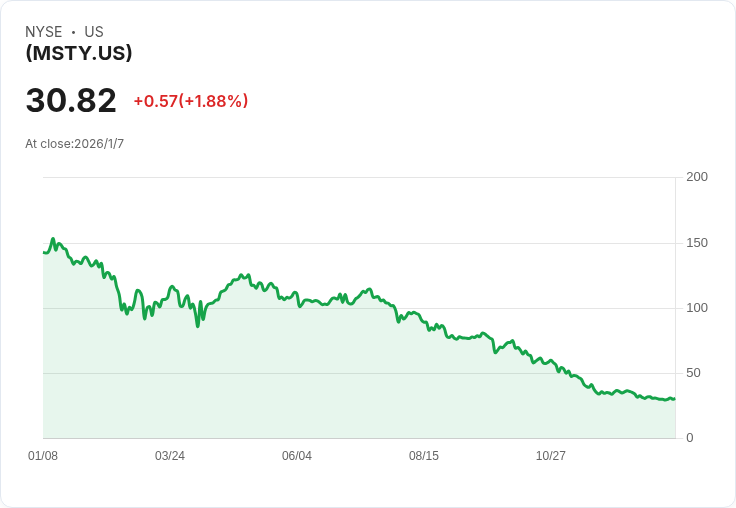Click the NYSE exchange label
The height and width of the screenshot is (508, 736).
coord(44,32)
